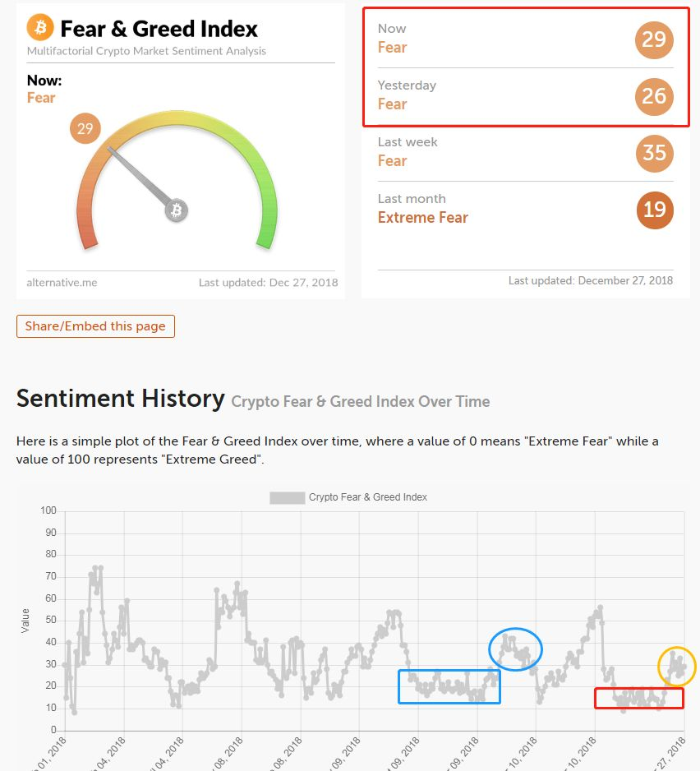Click the Sentiment History heading
The height and width of the screenshot is (771, 700).
pos(121,399)
